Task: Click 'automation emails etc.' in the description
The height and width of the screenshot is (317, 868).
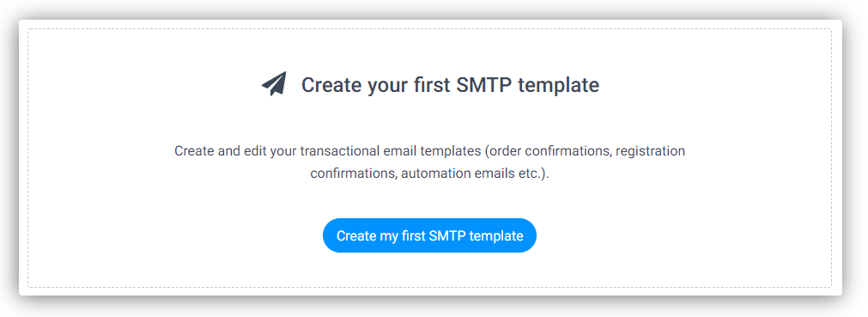Action: tap(471, 173)
